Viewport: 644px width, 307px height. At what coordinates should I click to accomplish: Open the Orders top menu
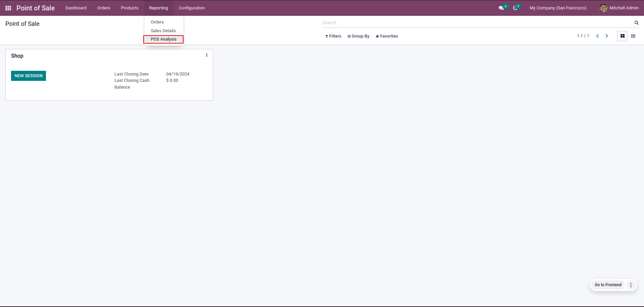tap(104, 8)
